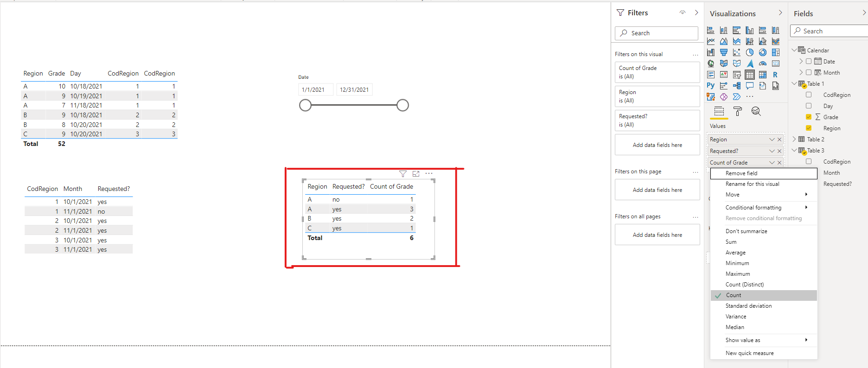Open the Requested? value field dropdown arrow
Viewport: 868px width, 368px height.
pos(772,151)
